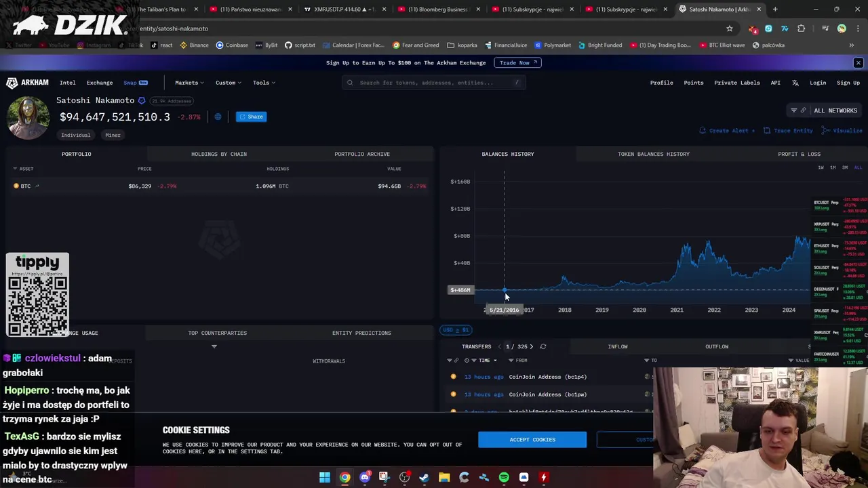
Task: Click the Arkham logo in the header
Action: click(x=27, y=83)
